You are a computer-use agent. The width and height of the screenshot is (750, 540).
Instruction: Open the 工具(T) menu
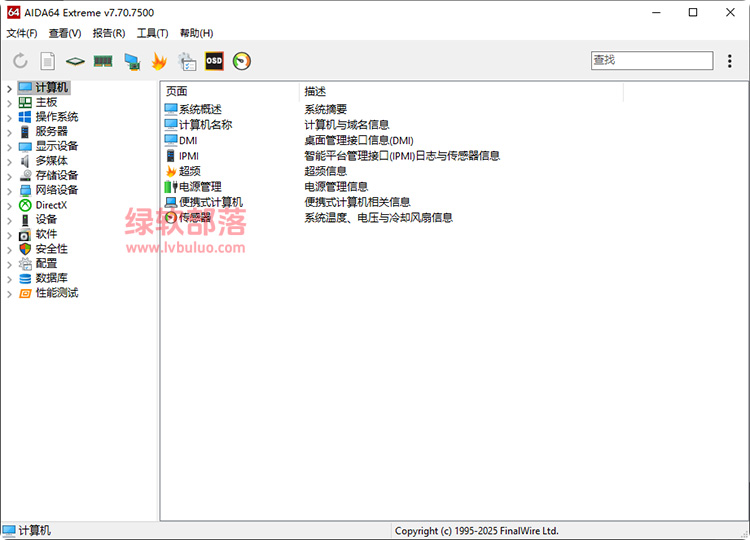coord(152,33)
